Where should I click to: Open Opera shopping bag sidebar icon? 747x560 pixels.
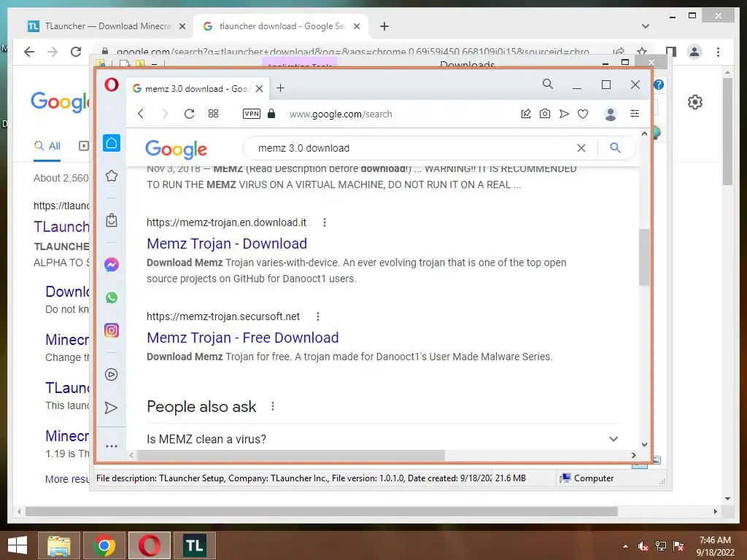click(x=112, y=220)
